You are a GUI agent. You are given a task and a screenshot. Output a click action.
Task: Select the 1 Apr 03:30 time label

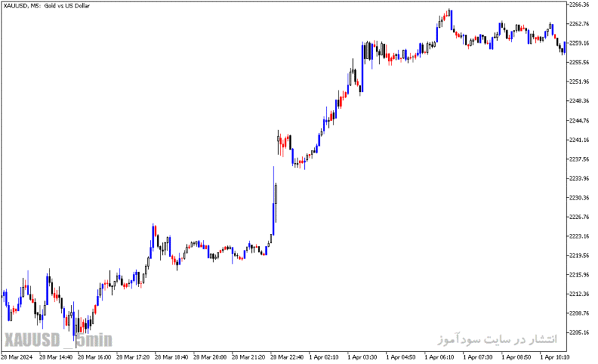click(x=362, y=357)
